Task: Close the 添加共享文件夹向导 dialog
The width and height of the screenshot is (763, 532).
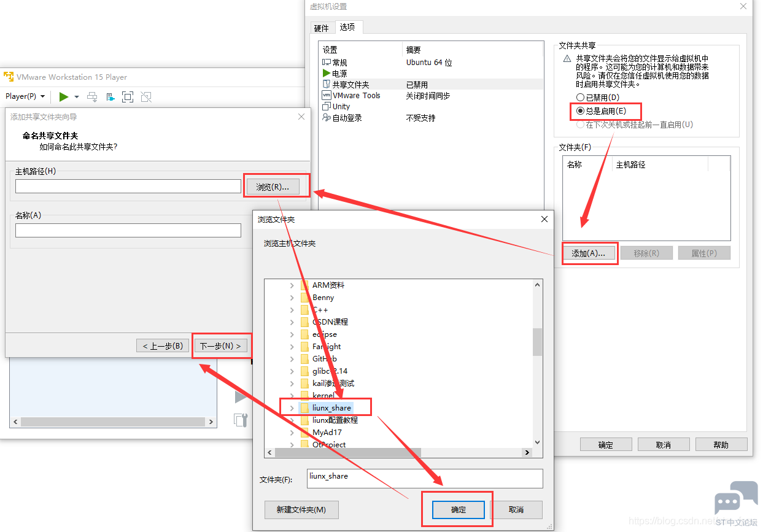Action: pos(301,117)
